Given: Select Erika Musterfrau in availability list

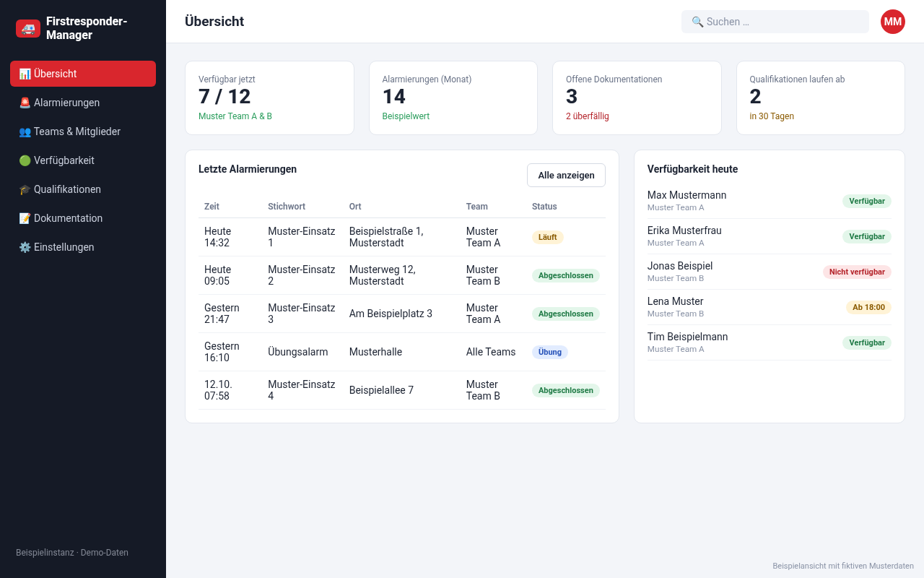Looking at the screenshot, I should 770,236.
